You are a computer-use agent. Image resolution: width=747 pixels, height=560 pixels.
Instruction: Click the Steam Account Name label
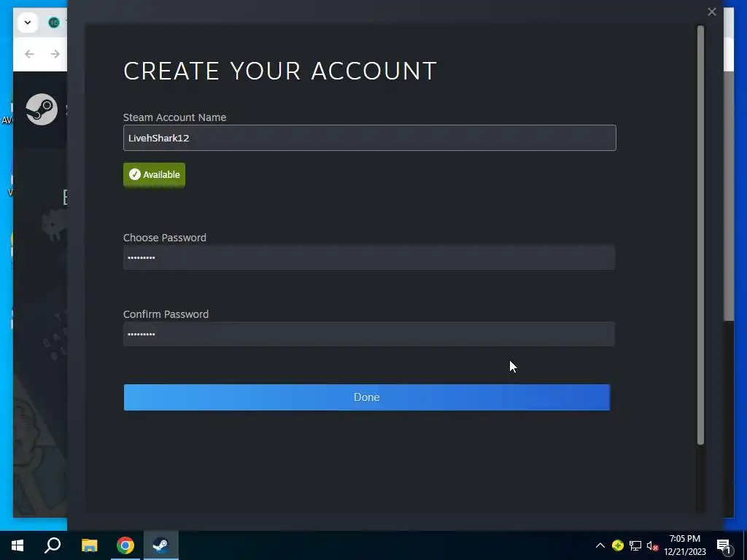[175, 117]
